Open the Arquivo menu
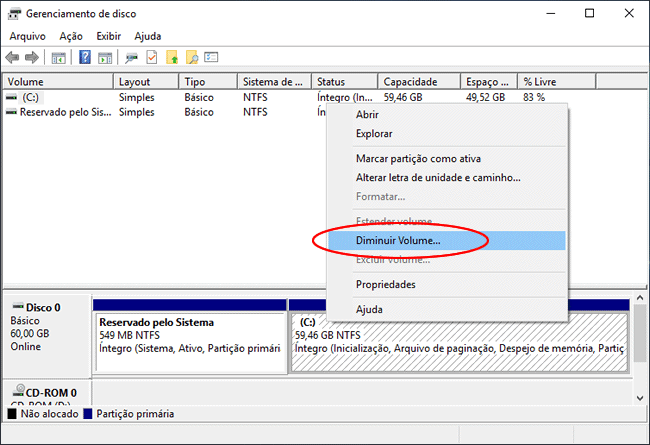 pyautogui.click(x=27, y=36)
